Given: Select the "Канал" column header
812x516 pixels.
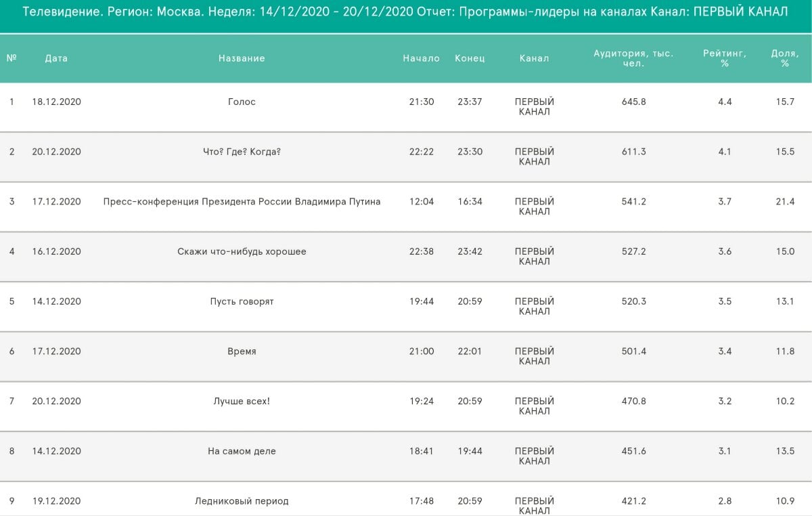Looking at the screenshot, I should click(x=535, y=58).
